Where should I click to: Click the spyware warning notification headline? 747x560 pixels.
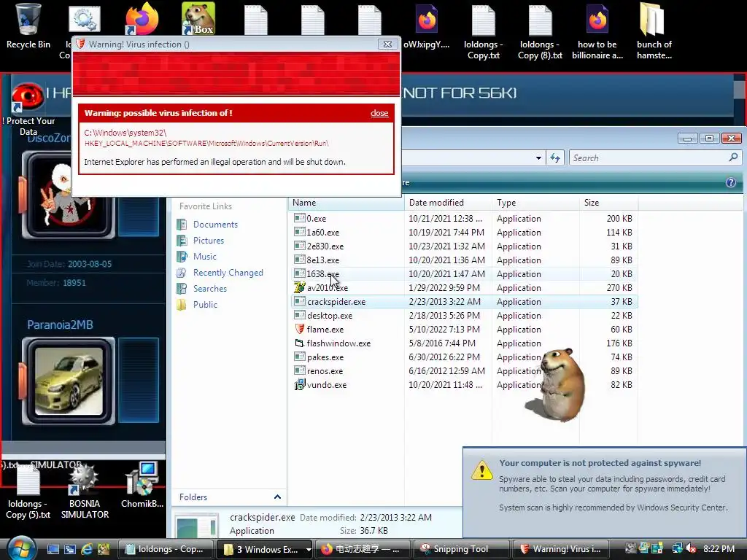point(600,463)
